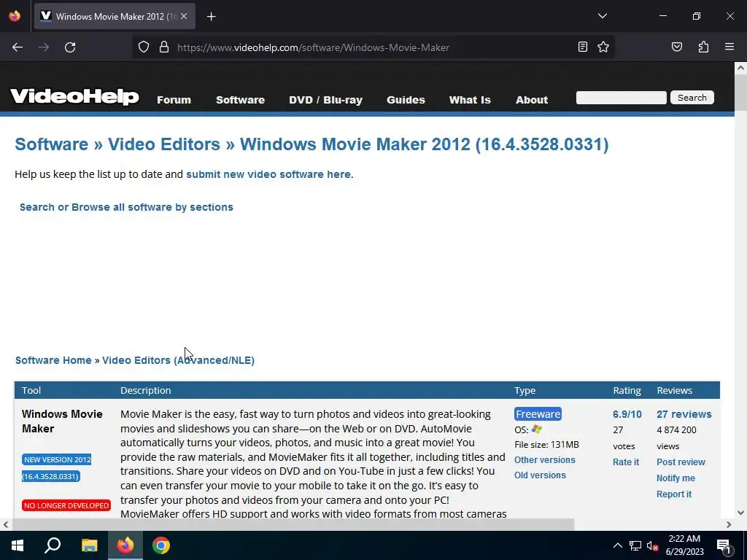Click the horizontal scrollbar right arrow
This screenshot has width=747, height=560.
[x=729, y=524]
